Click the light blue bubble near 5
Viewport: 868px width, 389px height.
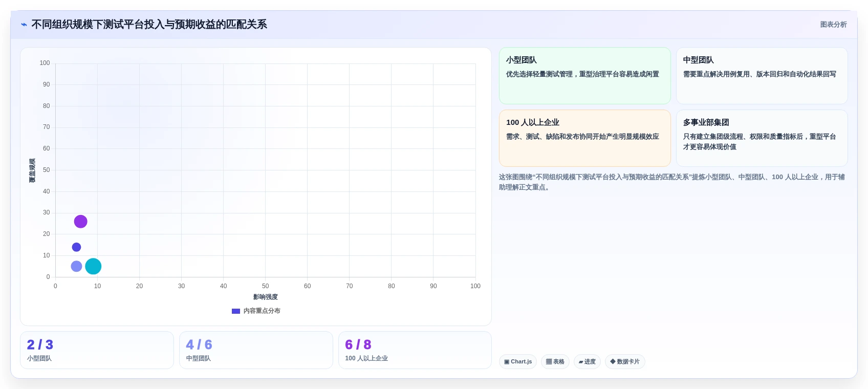pos(76,266)
